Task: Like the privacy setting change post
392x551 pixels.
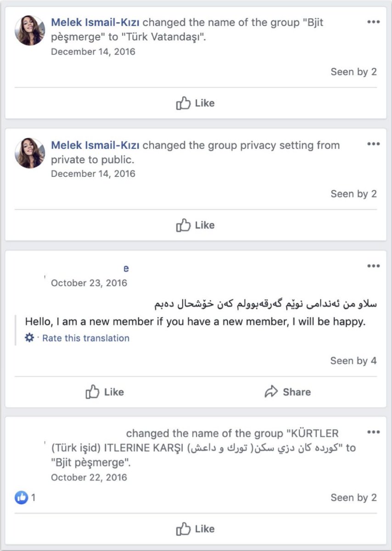Action: click(195, 225)
